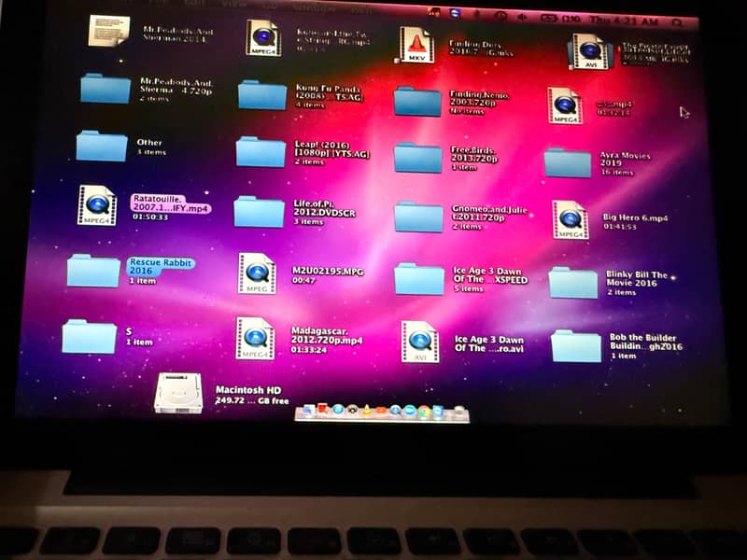Click the volume icon in the menu bar
The width and height of the screenshot is (747, 560).
[x=522, y=17]
